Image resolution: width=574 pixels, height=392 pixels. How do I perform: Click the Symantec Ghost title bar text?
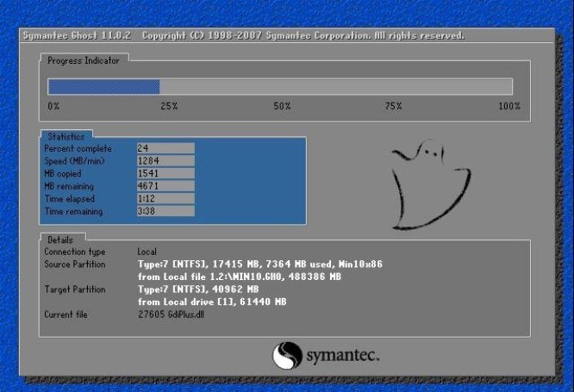click(x=241, y=36)
